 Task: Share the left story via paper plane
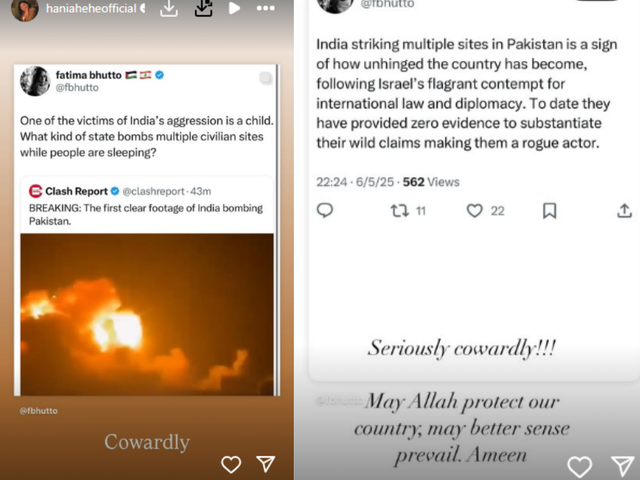(266, 464)
